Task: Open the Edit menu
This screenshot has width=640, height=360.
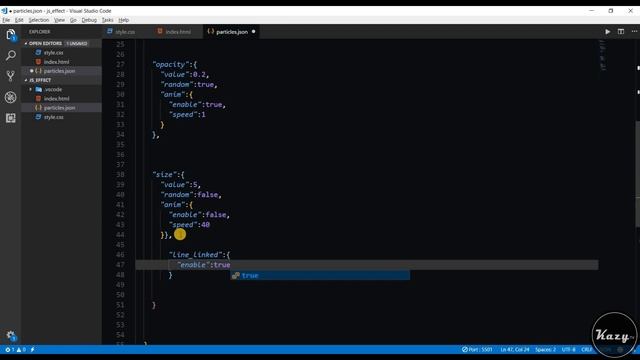Action: (x=19, y=20)
